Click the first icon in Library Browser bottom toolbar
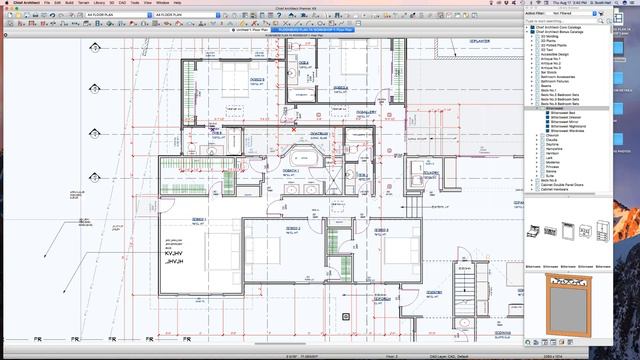Screen dimensions: 640x360 528,342
